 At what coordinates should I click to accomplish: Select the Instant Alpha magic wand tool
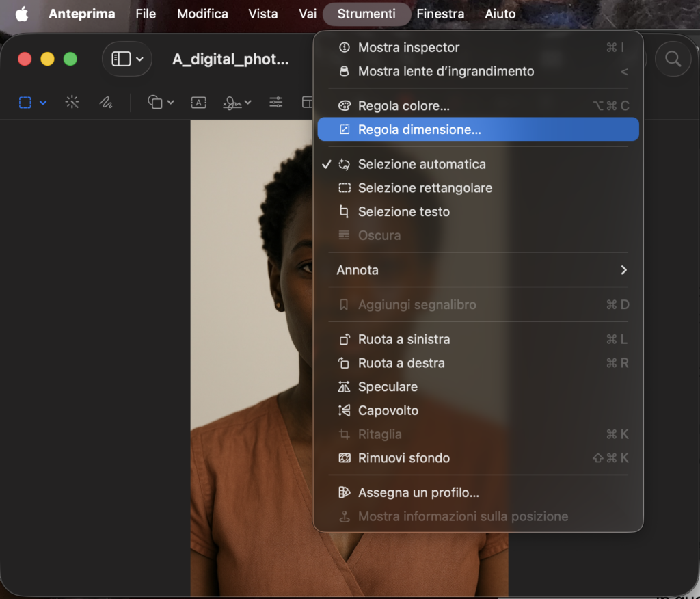coord(72,103)
